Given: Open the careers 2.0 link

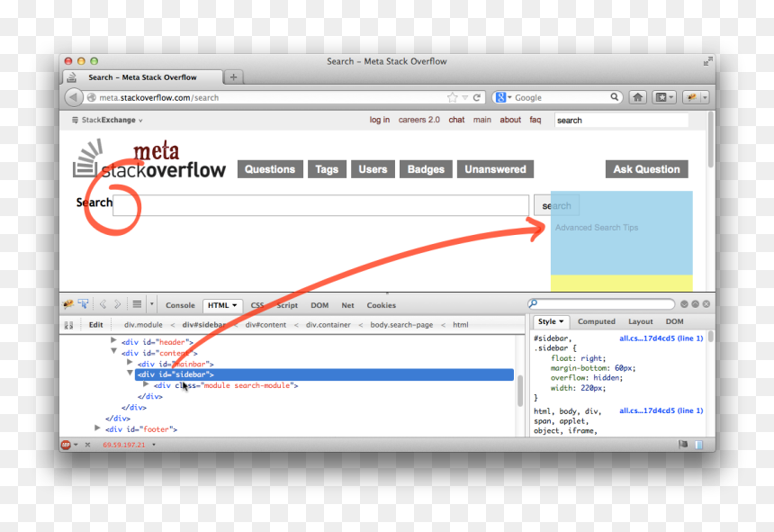Looking at the screenshot, I should point(419,120).
